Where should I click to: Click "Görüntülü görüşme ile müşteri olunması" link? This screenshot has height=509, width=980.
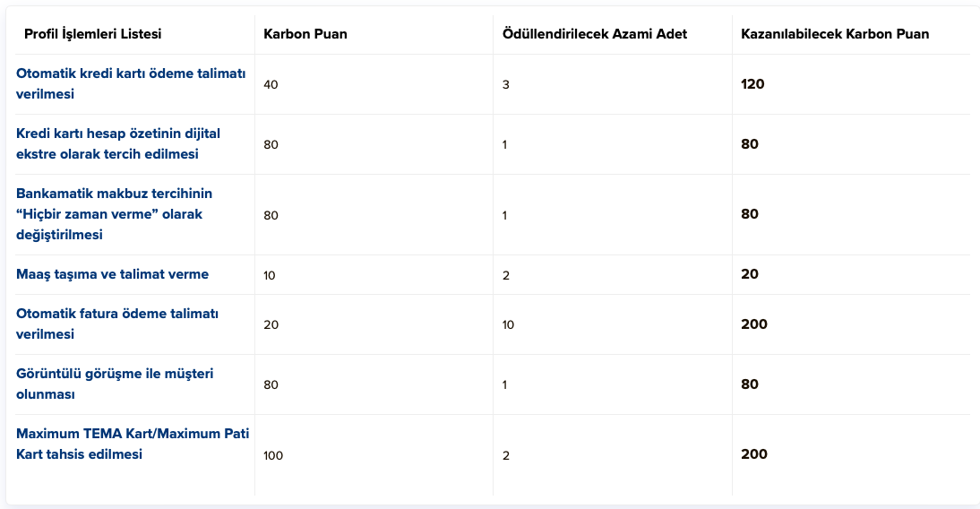pyautogui.click(x=115, y=384)
